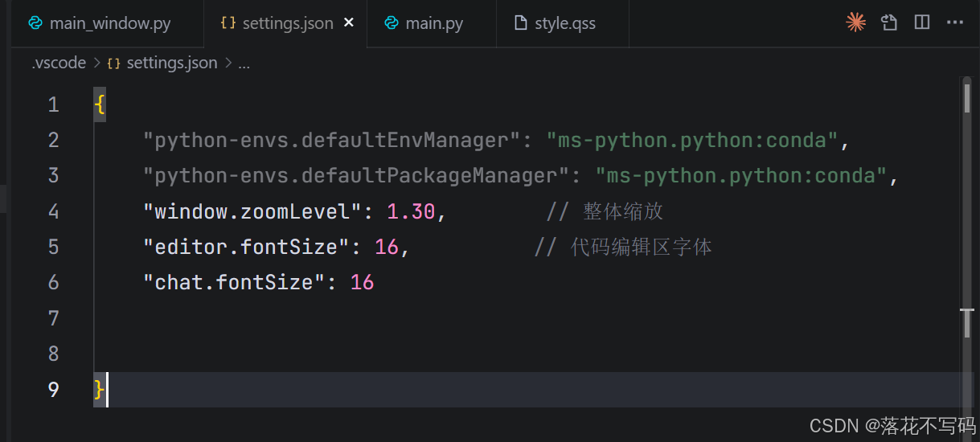Click the Python icon on main_window.py tab
The image size is (980, 442).
[x=35, y=23]
